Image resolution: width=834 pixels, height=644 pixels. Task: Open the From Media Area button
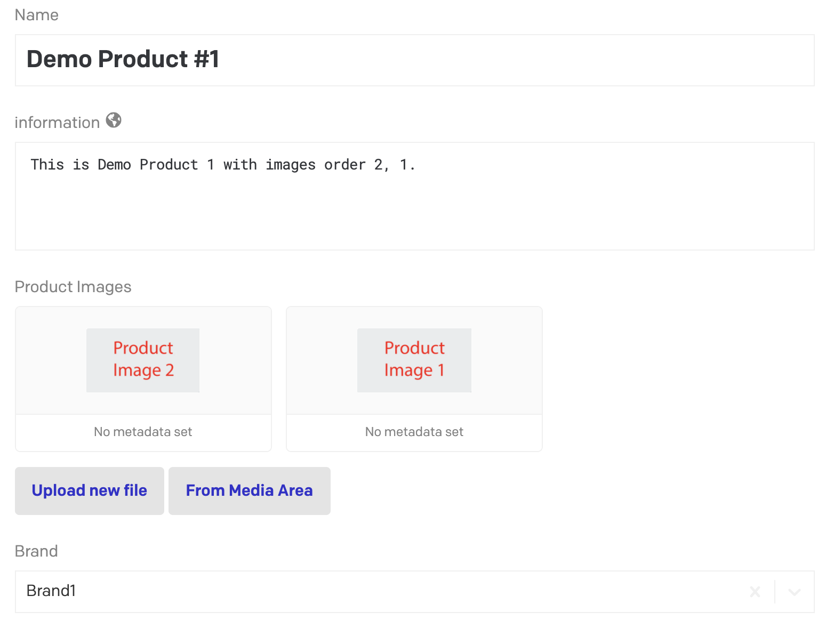point(249,490)
